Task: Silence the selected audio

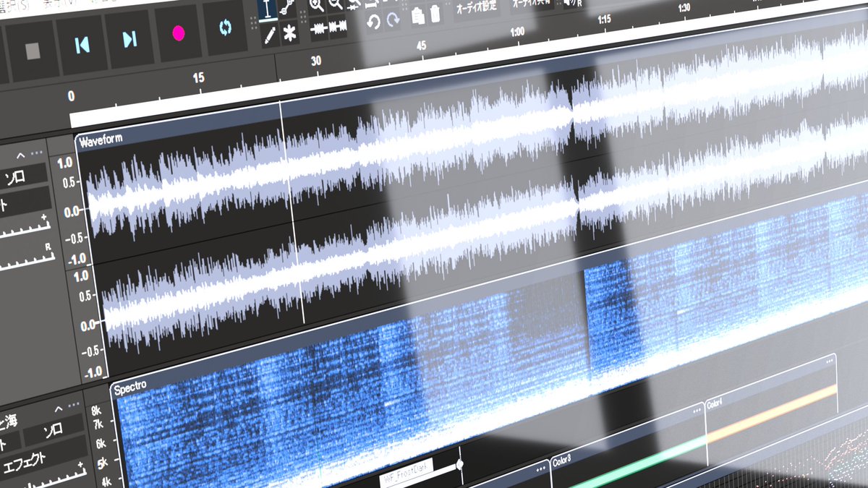Action: (337, 27)
